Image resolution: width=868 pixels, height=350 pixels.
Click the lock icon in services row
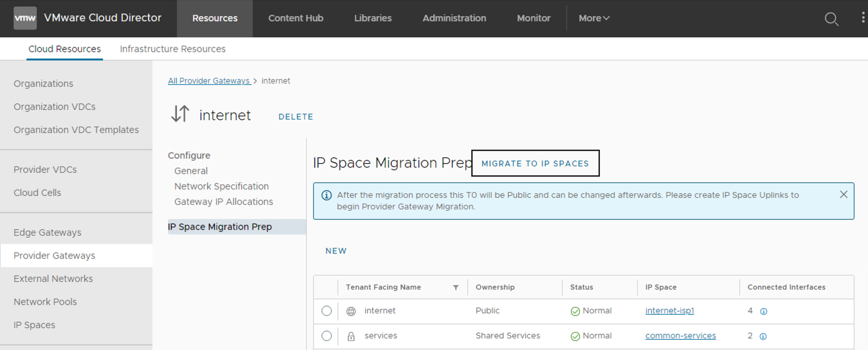(351, 337)
